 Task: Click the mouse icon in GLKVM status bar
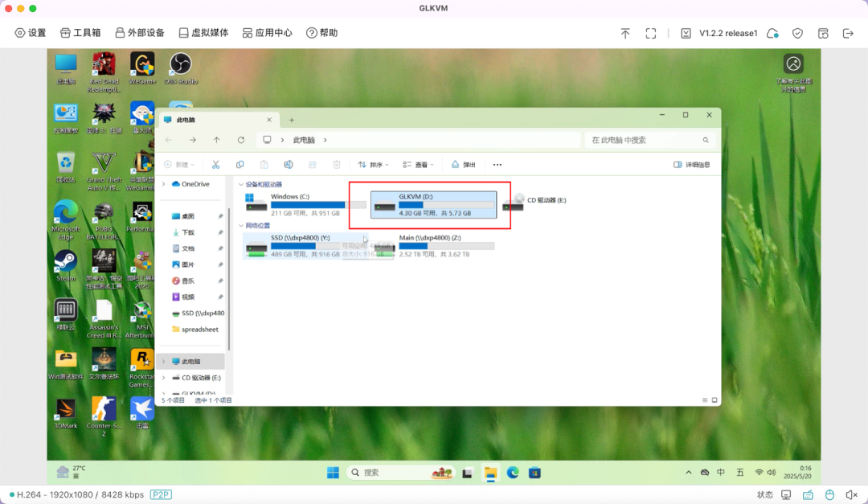(830, 494)
